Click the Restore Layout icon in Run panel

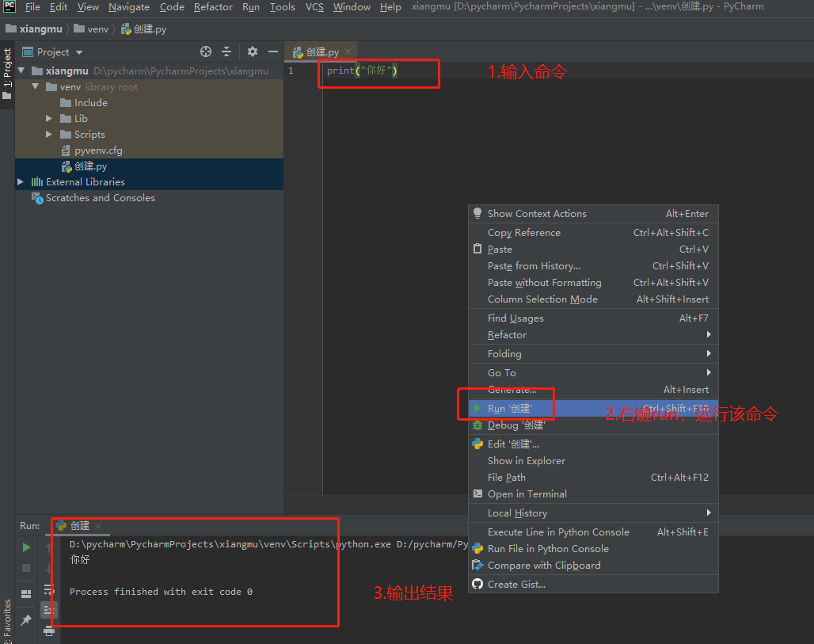26,593
